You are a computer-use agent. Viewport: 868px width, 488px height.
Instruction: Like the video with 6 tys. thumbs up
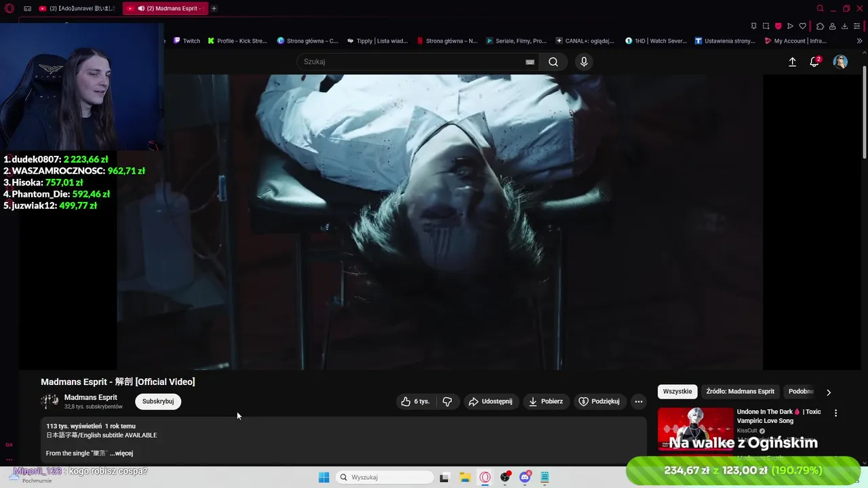pyautogui.click(x=416, y=401)
